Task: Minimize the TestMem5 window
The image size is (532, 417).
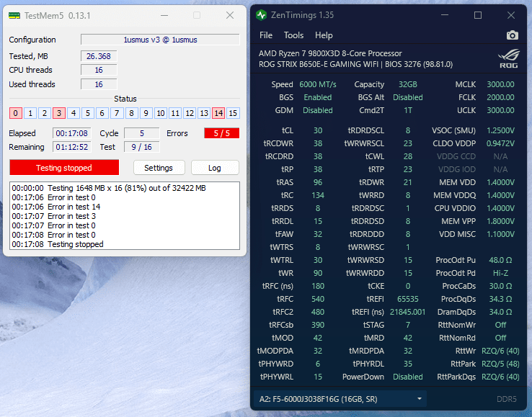Action: [164, 15]
